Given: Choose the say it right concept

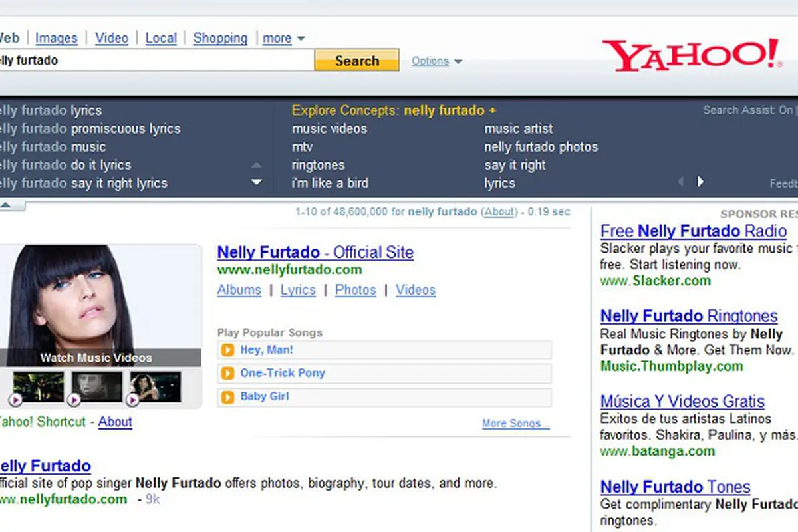Looking at the screenshot, I should coord(515,165).
